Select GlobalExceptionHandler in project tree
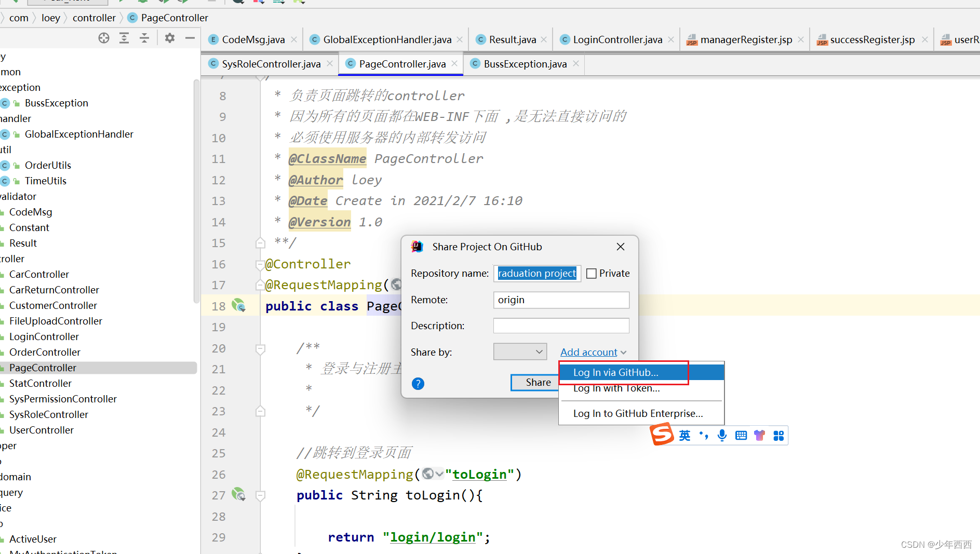Viewport: 980px width, 554px height. pyautogui.click(x=79, y=134)
